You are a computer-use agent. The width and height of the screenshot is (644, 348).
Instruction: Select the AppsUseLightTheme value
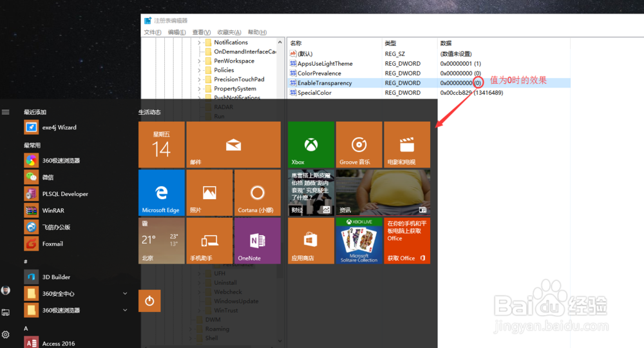click(325, 64)
